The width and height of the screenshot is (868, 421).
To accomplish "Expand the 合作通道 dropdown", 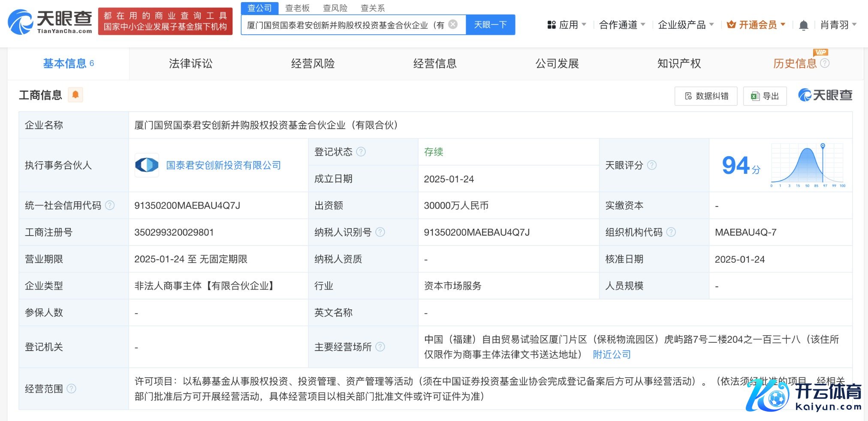I will click(622, 25).
